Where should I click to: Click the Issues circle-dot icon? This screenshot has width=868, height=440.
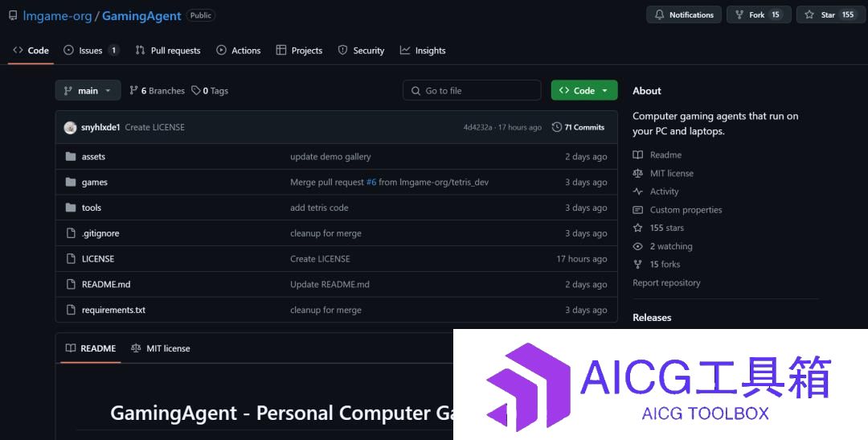[x=68, y=50]
